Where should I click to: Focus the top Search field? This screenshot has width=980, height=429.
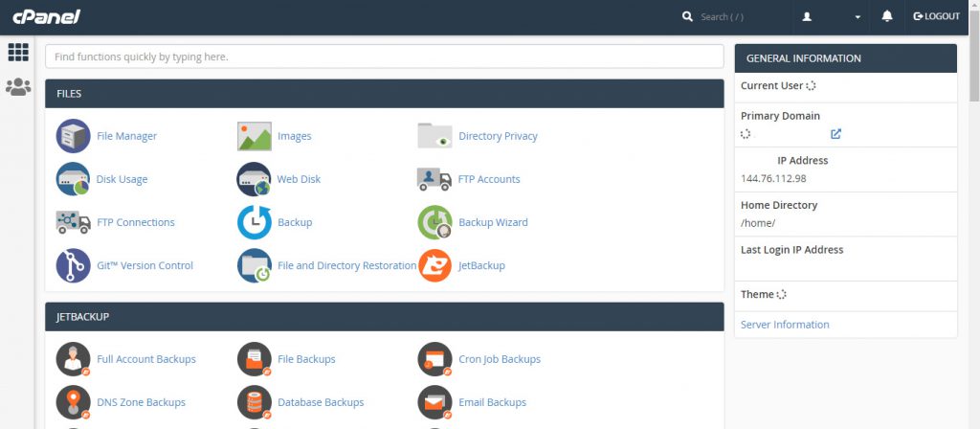click(x=737, y=16)
